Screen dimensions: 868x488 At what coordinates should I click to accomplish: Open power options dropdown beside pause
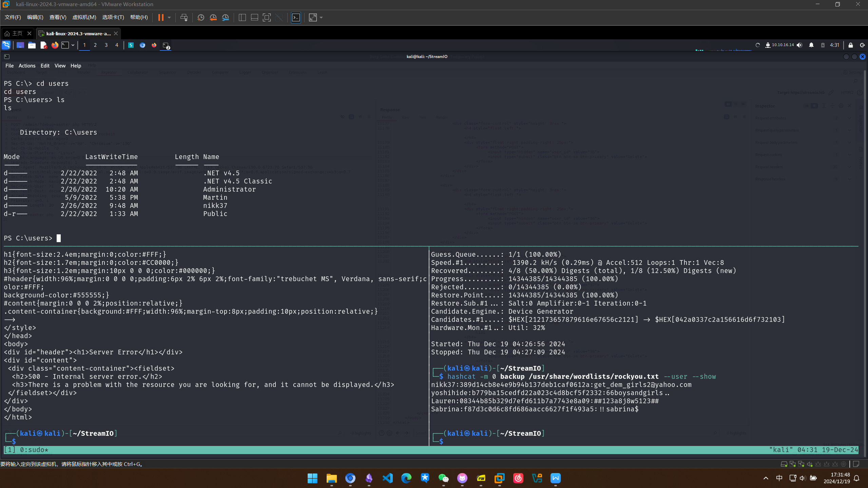169,18
